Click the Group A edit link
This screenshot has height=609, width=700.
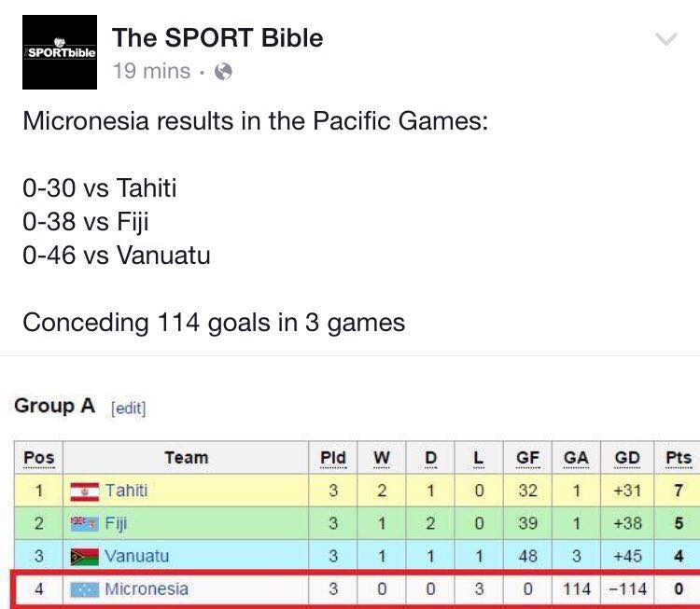coord(129,408)
